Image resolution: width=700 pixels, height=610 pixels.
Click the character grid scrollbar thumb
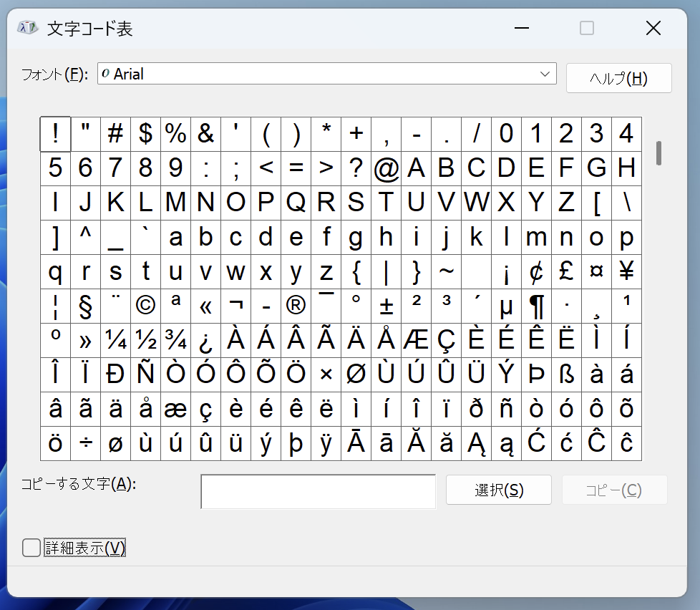point(658,152)
